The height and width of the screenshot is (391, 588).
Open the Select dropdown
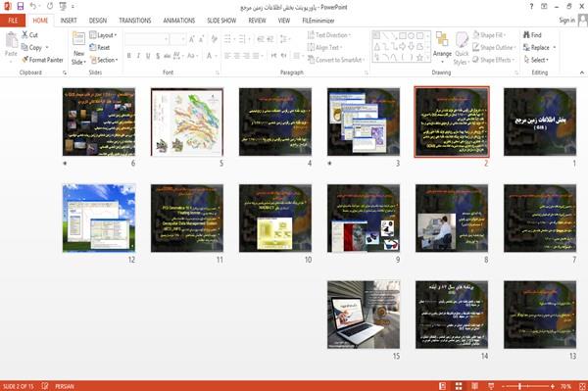pyautogui.click(x=536, y=60)
